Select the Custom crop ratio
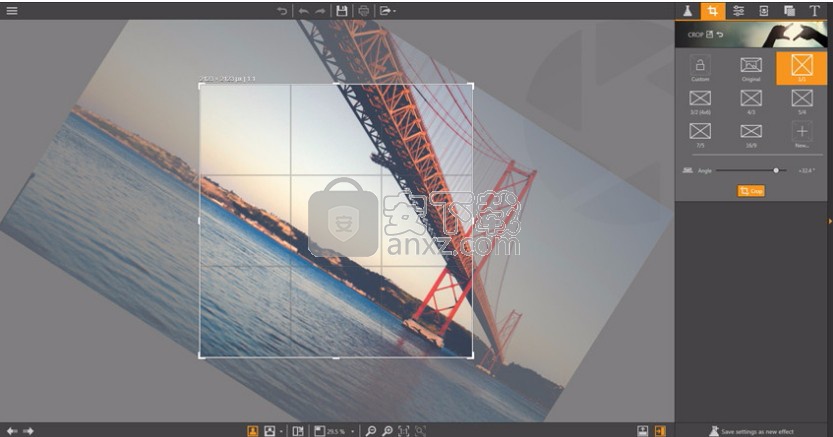This screenshot has width=833, height=437. (x=700, y=68)
